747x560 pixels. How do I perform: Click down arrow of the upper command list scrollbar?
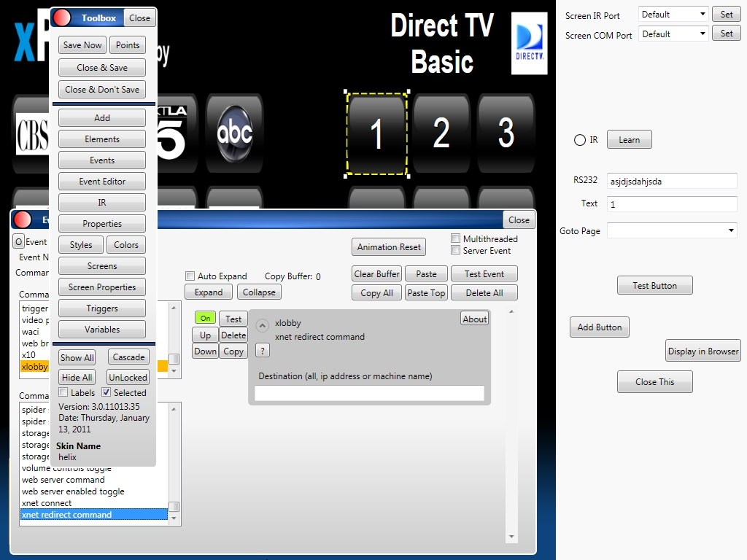(x=174, y=370)
